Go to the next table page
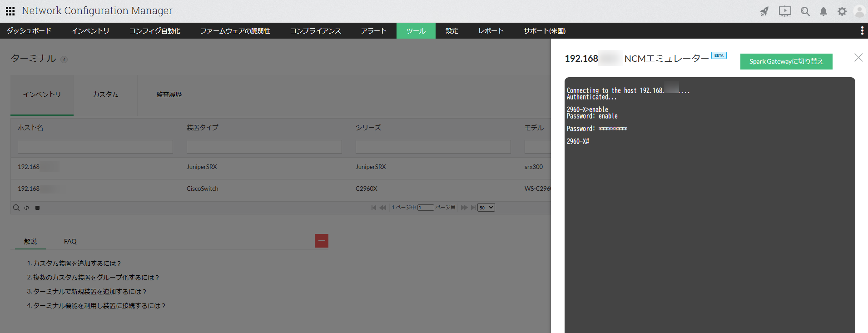The image size is (868, 333). coord(464,208)
